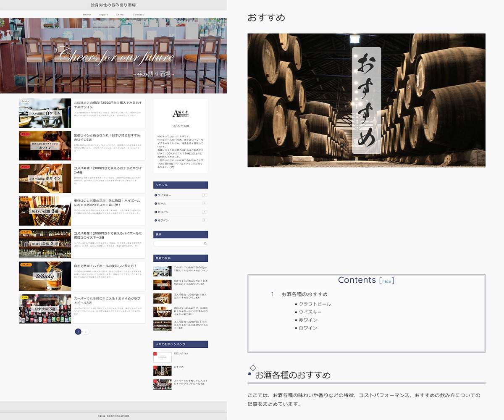Screen dimensions: 504x420
Task: Jump to 赤ワイン in Contents list
Action: pos(308,320)
